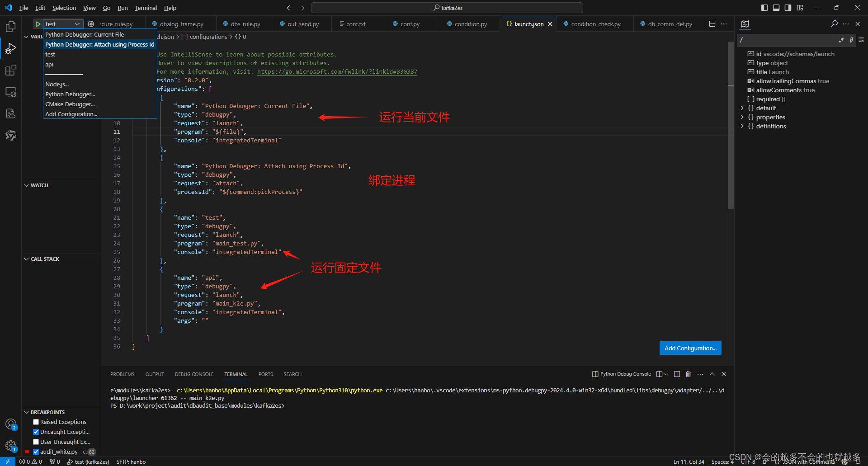The image size is (868, 466).
Task: Open the debug configuration dropdown showing test
Action: coord(63,24)
